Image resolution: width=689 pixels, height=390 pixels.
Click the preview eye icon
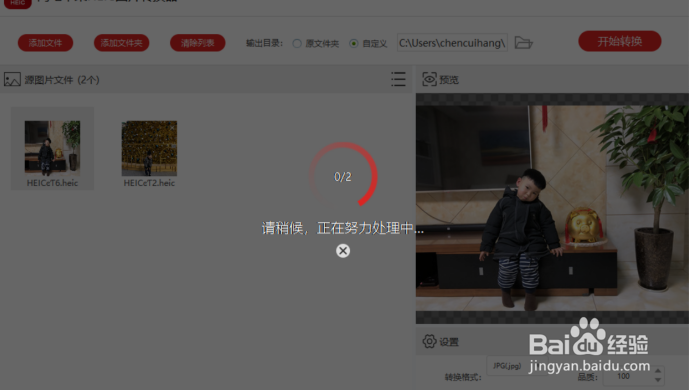(x=429, y=79)
